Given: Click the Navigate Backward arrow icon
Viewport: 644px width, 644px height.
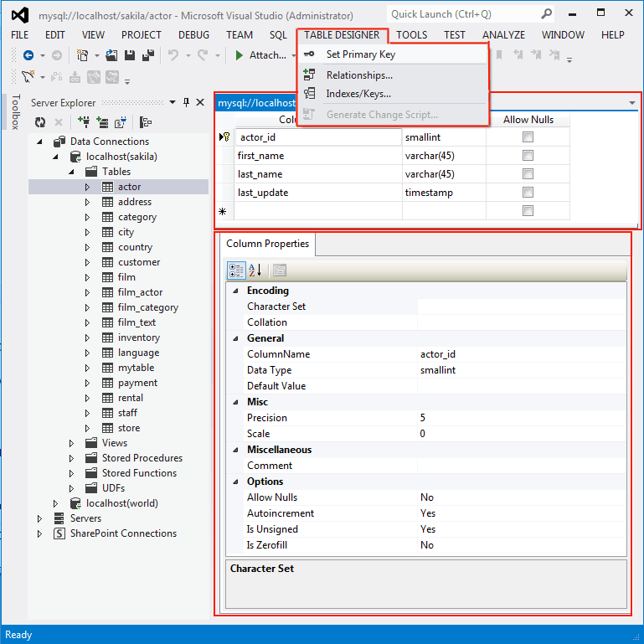Looking at the screenshot, I should click(x=28, y=55).
